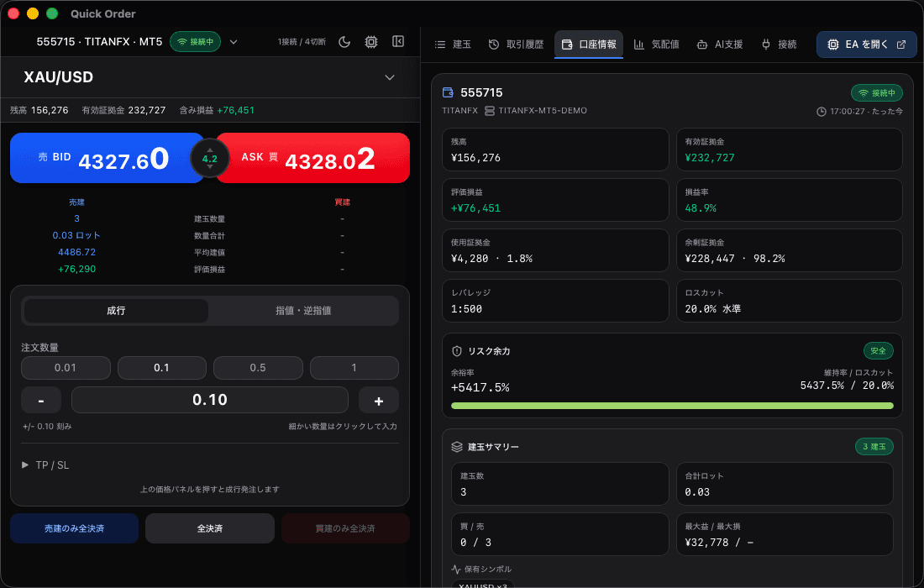Click the wallet icon beside 555715
The height and width of the screenshot is (588, 924).
[448, 92]
